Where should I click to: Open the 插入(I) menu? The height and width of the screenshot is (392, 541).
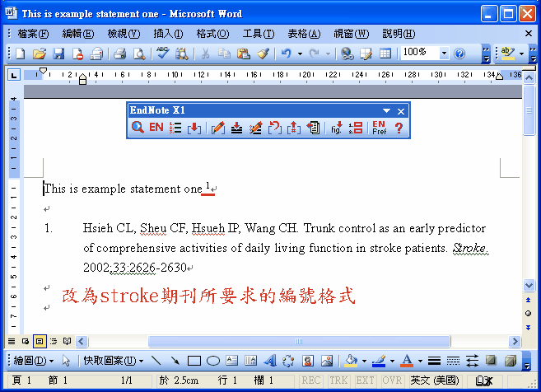click(x=168, y=33)
